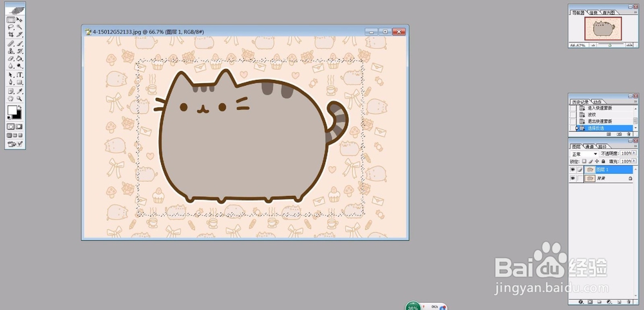
Task: Click the navigator zoom out button
Action: click(593, 45)
